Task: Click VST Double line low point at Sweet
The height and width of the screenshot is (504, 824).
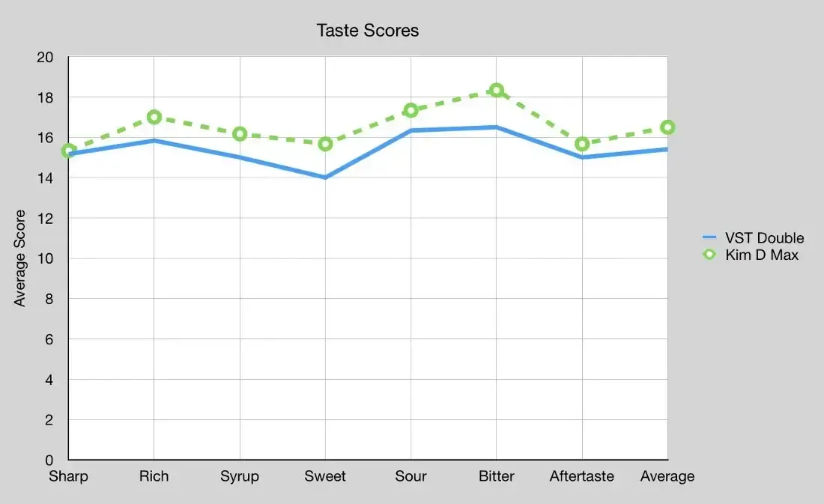Action: (325, 177)
